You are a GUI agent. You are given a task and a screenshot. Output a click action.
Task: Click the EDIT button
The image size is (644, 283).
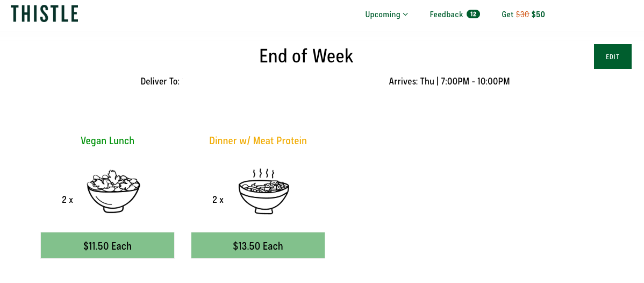point(612,56)
